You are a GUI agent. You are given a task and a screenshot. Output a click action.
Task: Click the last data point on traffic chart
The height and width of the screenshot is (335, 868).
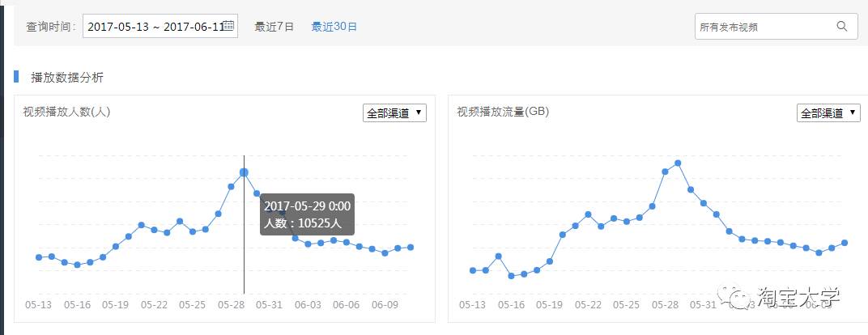(x=845, y=243)
